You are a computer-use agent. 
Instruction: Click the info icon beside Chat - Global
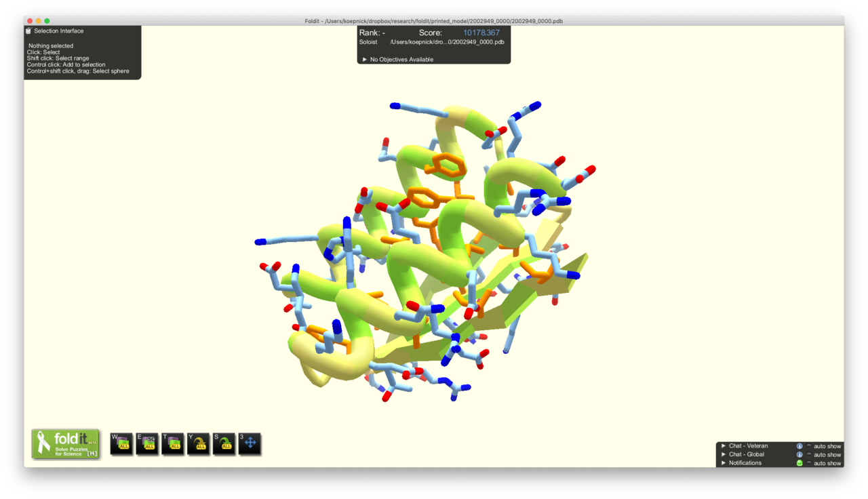tap(800, 454)
